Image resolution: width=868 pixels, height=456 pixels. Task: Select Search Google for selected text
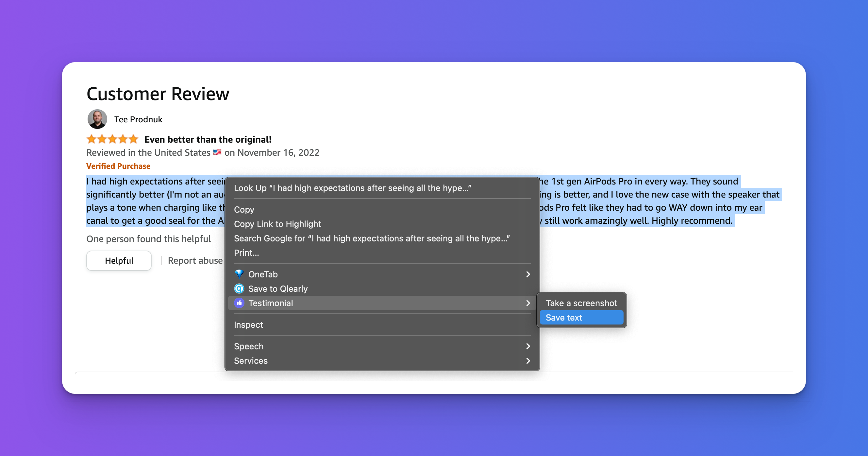click(x=371, y=238)
